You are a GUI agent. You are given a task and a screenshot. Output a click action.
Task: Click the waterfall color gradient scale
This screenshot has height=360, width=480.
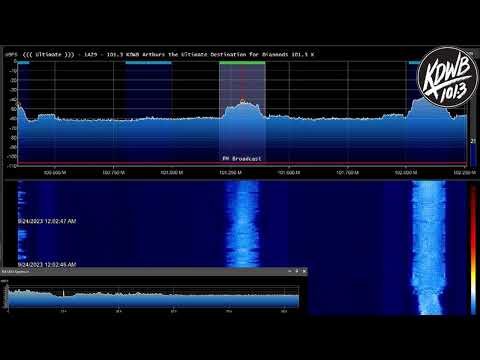point(473,250)
